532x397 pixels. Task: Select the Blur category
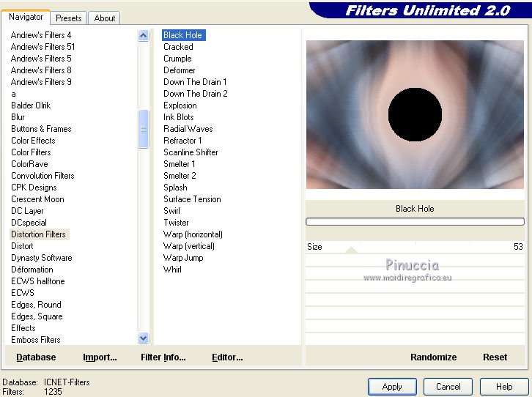pyautogui.click(x=18, y=117)
